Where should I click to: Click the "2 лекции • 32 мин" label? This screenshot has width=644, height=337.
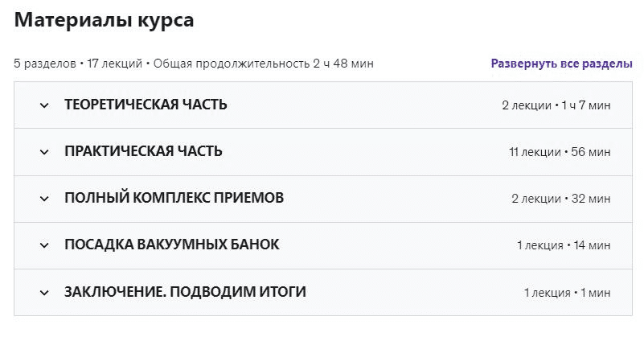pyautogui.click(x=560, y=199)
